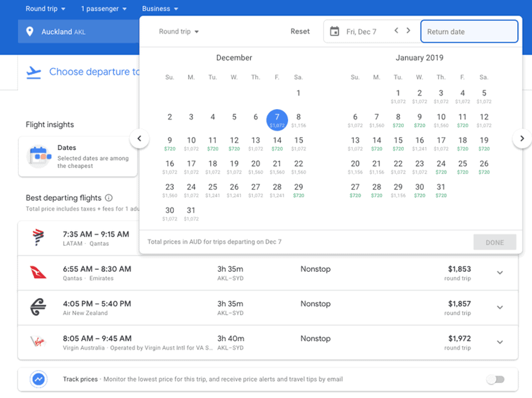Shift departure date one day later
This screenshot has height=398, width=532.
click(408, 31)
